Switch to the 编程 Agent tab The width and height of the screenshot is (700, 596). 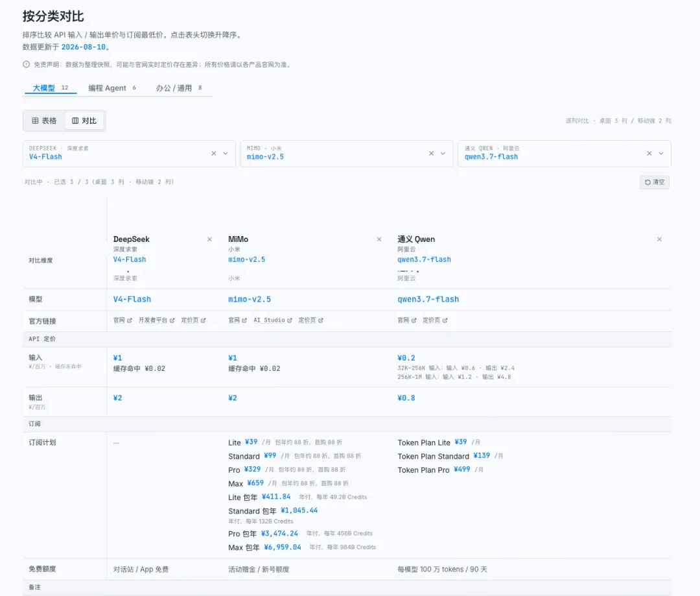(112, 88)
